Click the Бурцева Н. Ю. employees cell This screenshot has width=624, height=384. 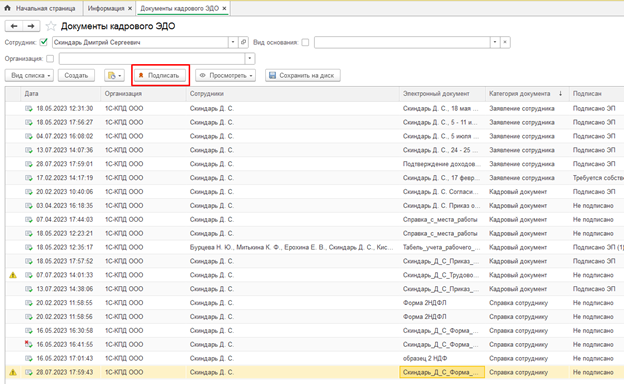click(x=292, y=248)
